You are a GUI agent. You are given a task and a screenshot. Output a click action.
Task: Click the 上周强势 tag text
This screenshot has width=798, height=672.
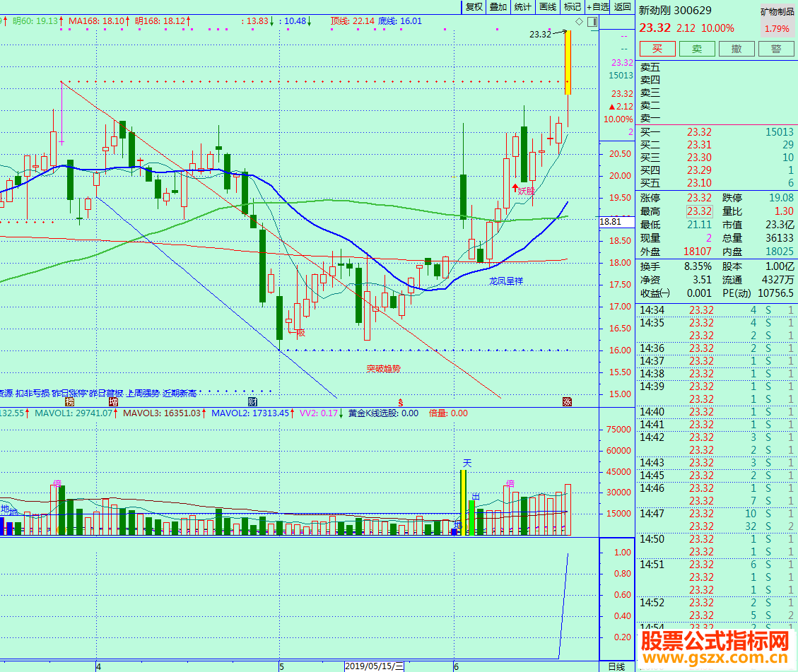(x=143, y=393)
